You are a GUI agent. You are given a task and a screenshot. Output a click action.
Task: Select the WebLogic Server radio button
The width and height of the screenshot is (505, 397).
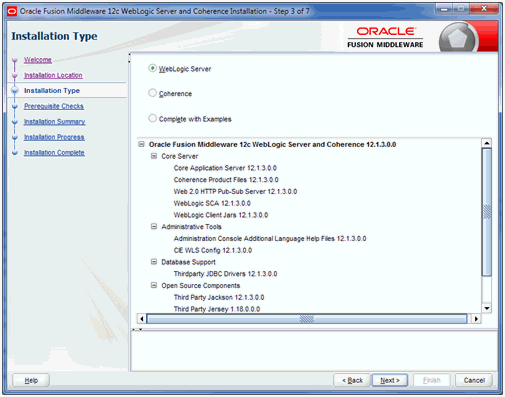[152, 68]
